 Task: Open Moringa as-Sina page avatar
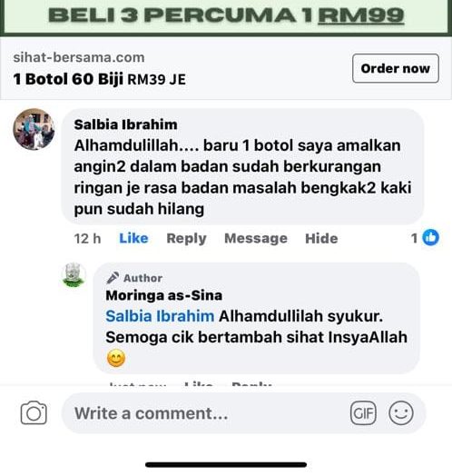coord(74,274)
